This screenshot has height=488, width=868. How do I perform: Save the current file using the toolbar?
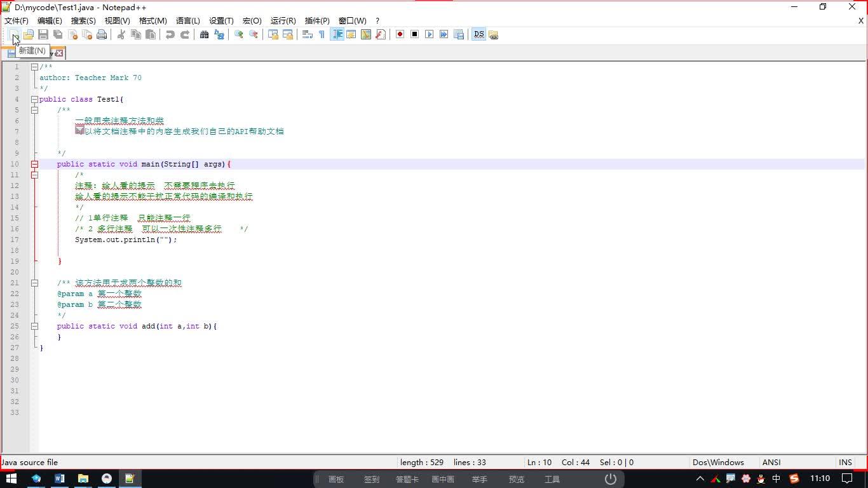click(x=43, y=34)
